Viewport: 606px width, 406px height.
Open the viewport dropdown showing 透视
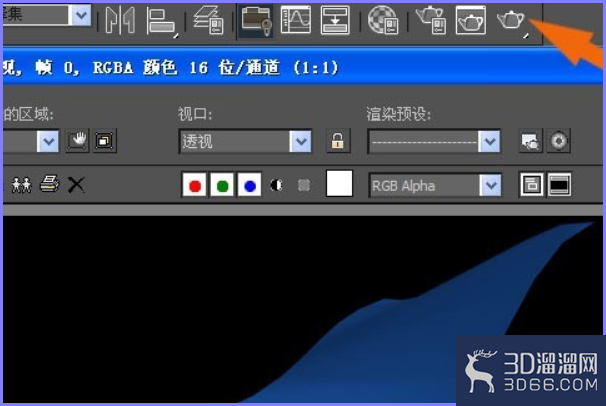pyautogui.click(x=245, y=141)
